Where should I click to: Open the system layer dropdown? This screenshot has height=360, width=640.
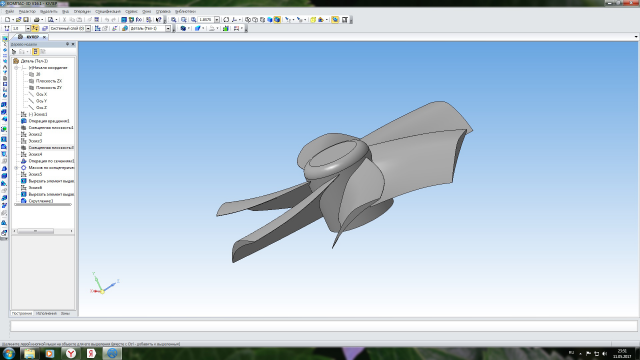tap(88, 29)
